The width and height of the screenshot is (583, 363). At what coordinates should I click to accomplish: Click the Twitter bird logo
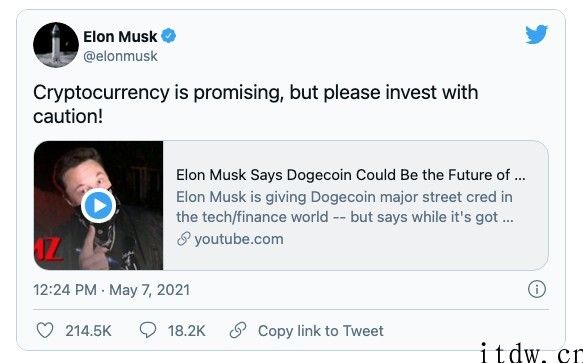tap(536, 34)
